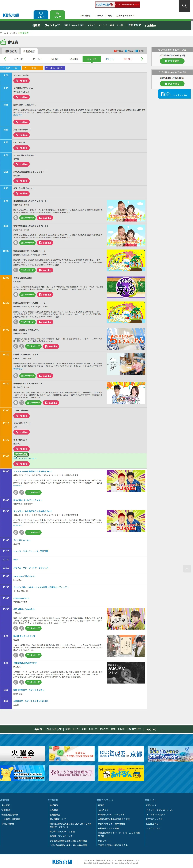Click radiko button for ドラマってムジカ
Image resolution: width=193 pixels, height=868 pixels.
click(22, 81)
